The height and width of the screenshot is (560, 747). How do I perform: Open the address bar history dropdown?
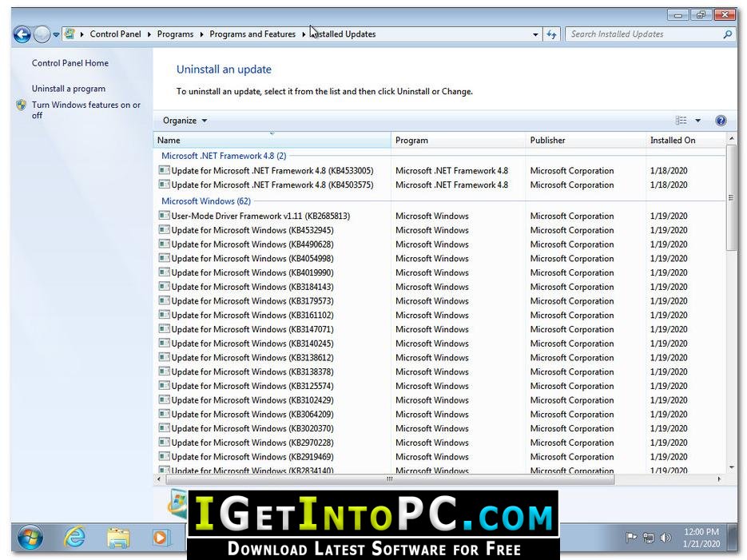pyautogui.click(x=535, y=34)
